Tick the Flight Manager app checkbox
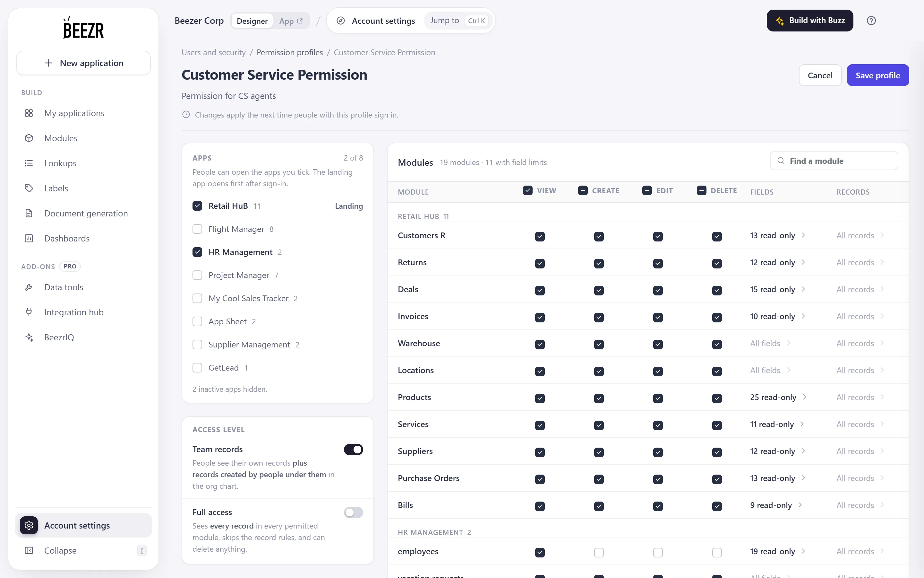 197,229
